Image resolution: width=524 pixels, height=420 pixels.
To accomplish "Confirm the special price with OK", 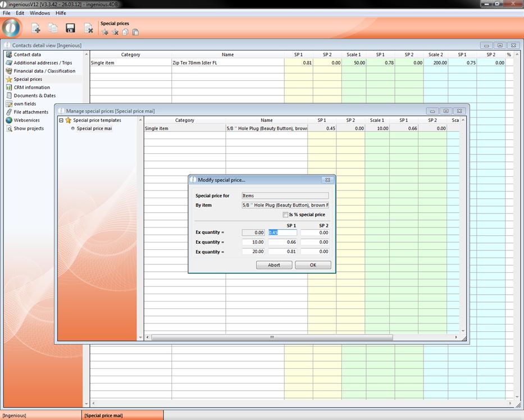I will pos(313,265).
